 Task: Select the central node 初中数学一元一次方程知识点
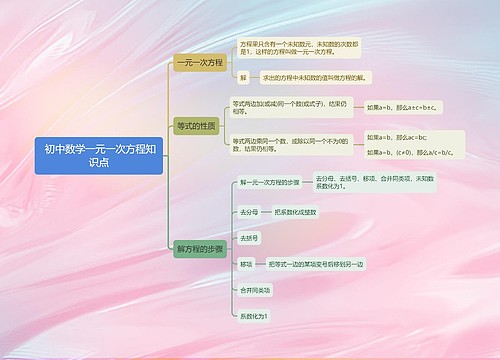pyautogui.click(x=99, y=156)
